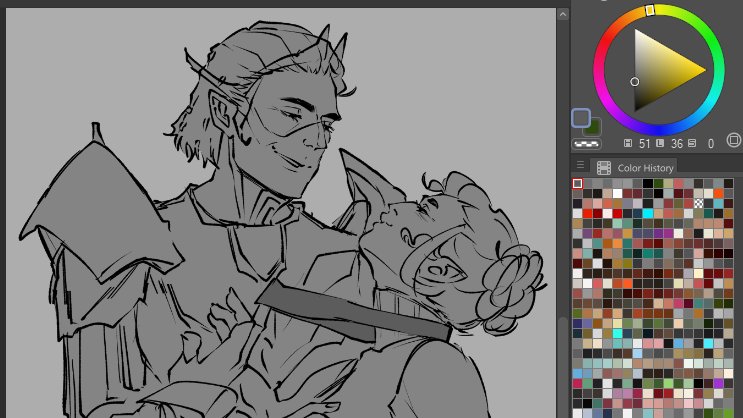Click the color space switch icon beside the wheel
743x418 pixels.
point(733,140)
